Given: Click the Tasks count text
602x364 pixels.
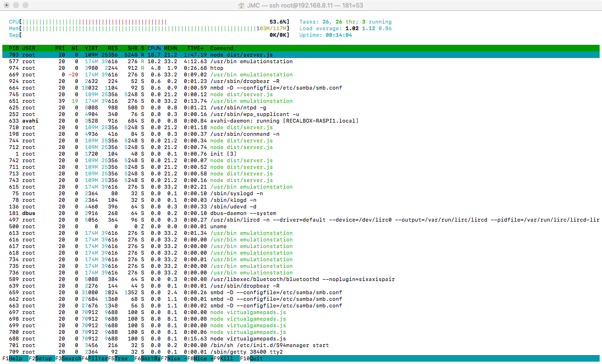Looking at the screenshot, I should [346, 22].
